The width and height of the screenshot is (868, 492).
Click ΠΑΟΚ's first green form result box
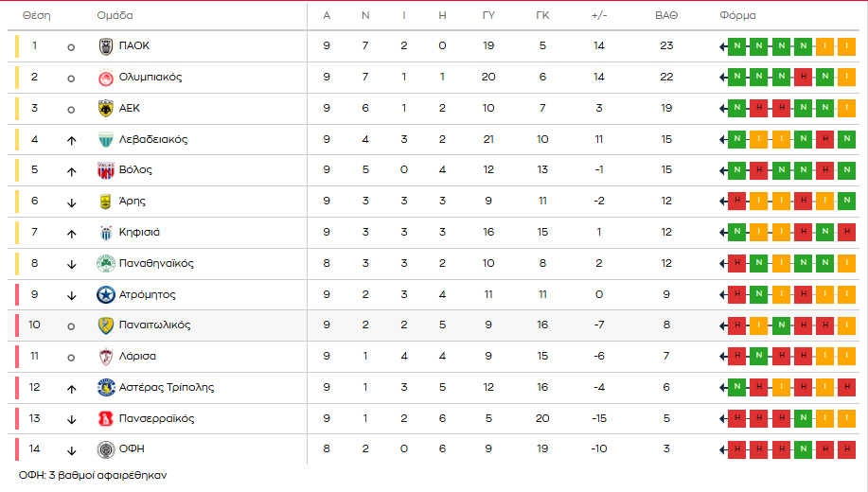coord(737,46)
